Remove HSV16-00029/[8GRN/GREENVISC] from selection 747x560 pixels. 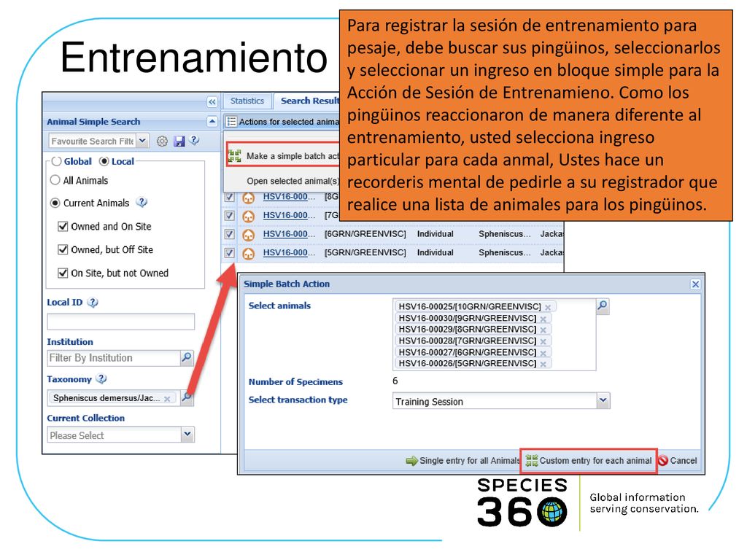click(x=543, y=330)
